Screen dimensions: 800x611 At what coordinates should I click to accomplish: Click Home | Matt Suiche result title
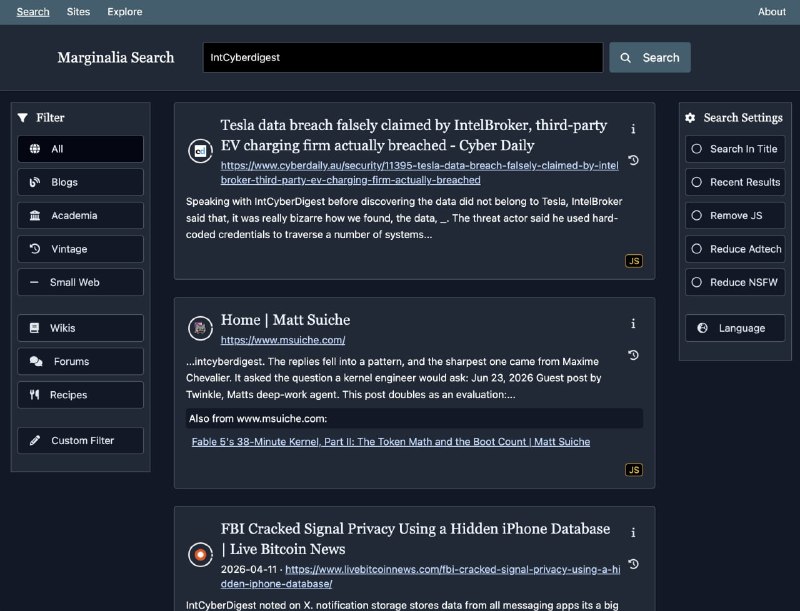coord(285,320)
